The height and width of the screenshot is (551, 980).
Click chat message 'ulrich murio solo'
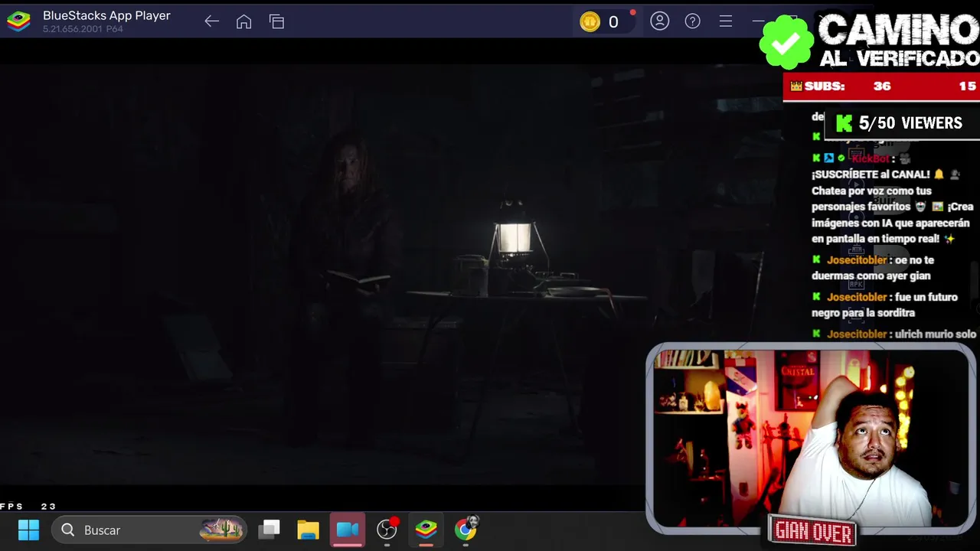click(x=893, y=334)
